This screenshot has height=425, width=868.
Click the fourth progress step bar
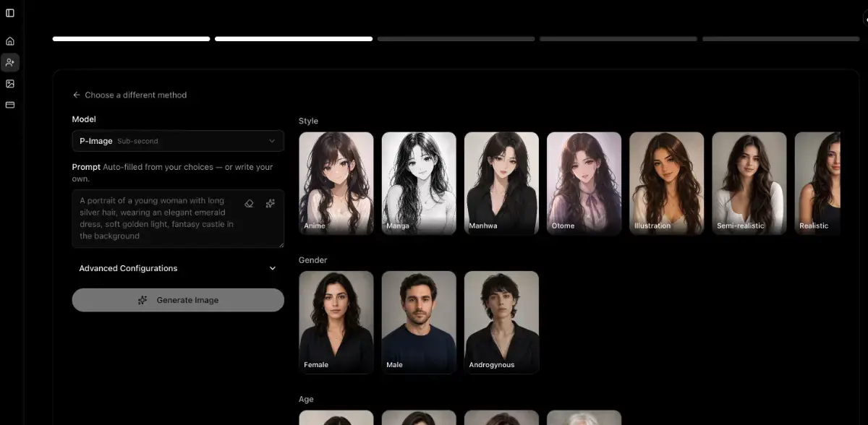[618, 39]
